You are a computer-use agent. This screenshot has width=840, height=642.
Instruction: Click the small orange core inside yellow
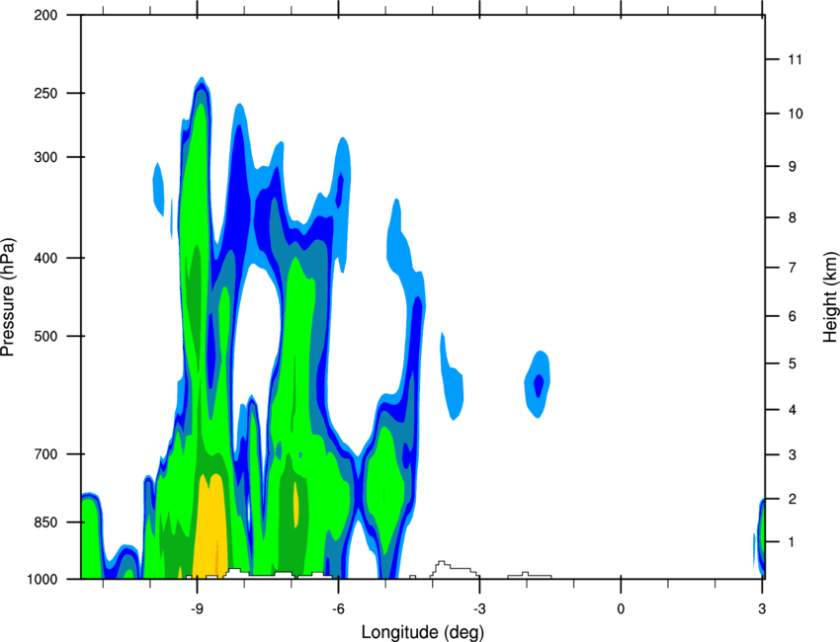tap(217, 557)
